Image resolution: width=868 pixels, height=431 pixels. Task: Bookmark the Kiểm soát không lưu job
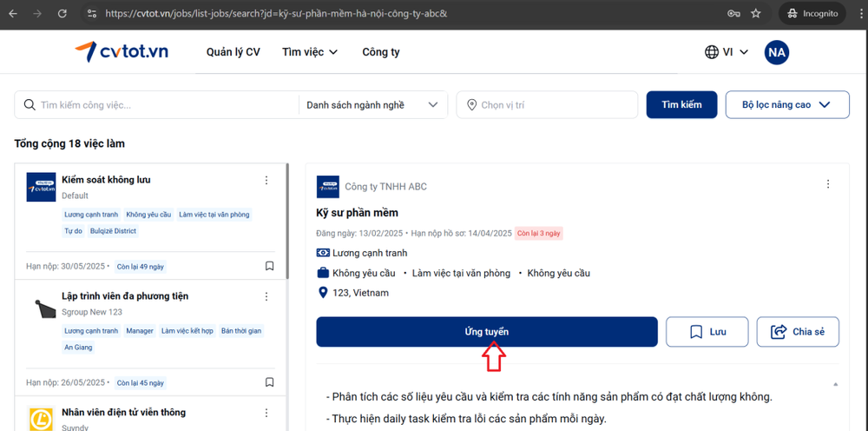coord(269,266)
